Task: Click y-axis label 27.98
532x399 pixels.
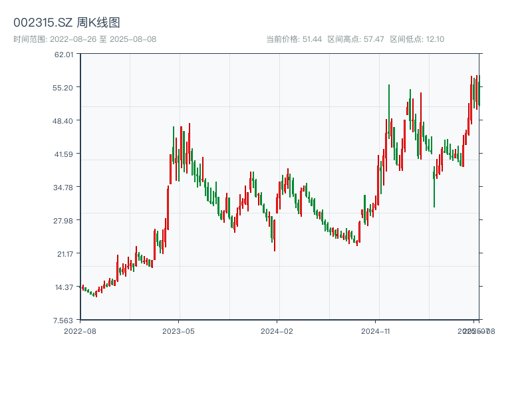Action: coord(63,221)
